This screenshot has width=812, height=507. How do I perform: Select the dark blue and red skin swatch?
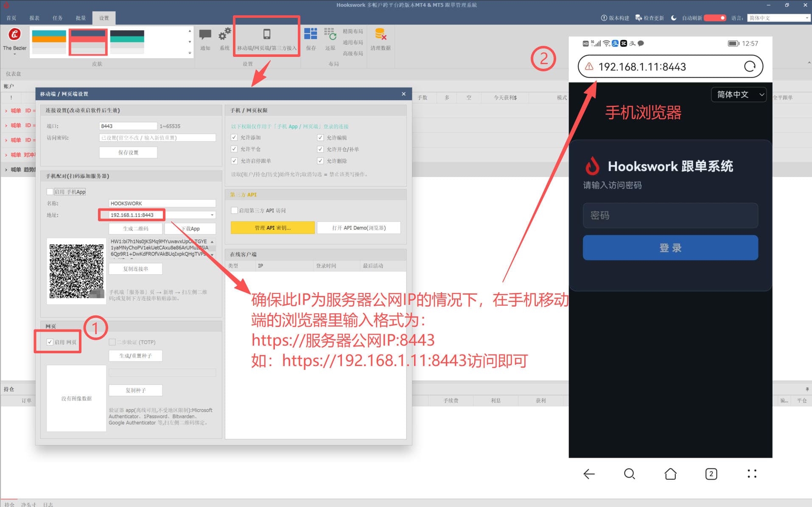point(88,42)
